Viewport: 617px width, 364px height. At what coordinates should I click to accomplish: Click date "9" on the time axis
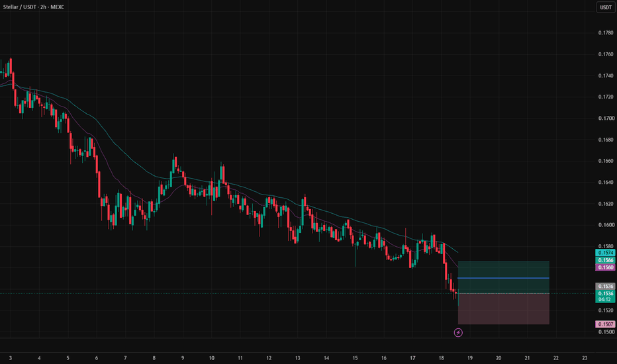[183, 358]
